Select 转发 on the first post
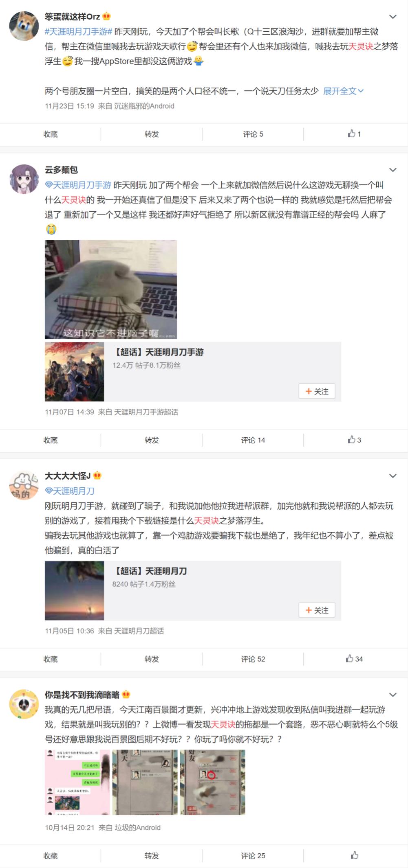 point(152,134)
